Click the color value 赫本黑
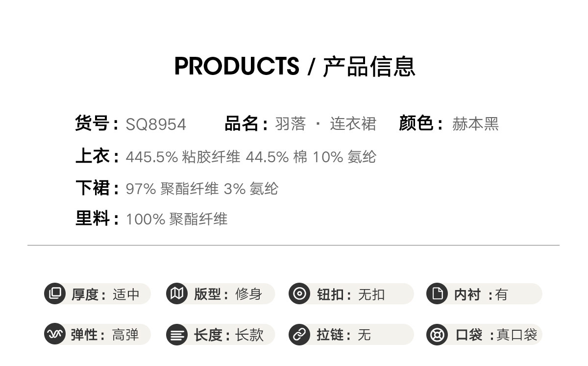588x366 pixels. point(475,124)
